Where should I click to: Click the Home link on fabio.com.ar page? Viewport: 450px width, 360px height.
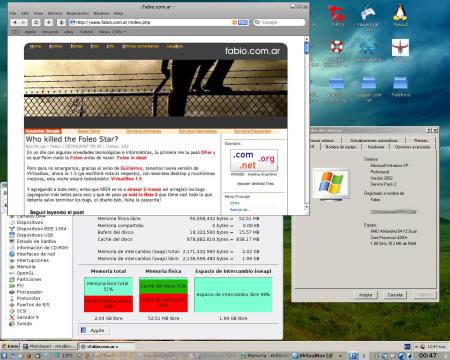35,46
